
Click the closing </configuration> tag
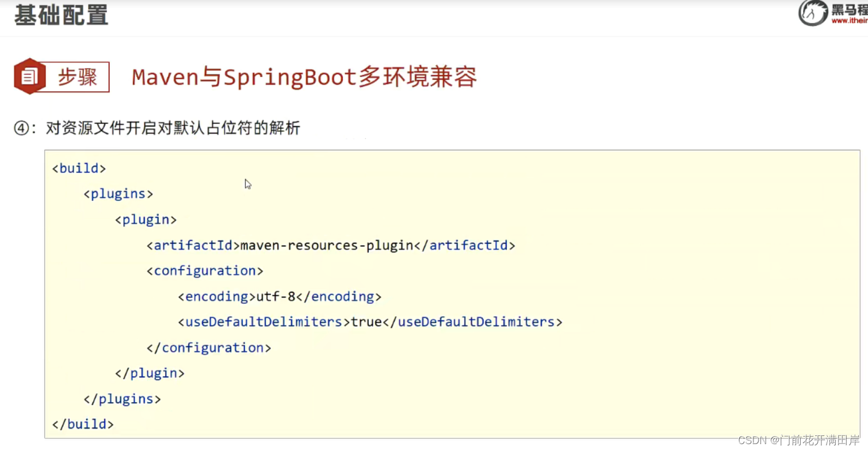pos(209,347)
